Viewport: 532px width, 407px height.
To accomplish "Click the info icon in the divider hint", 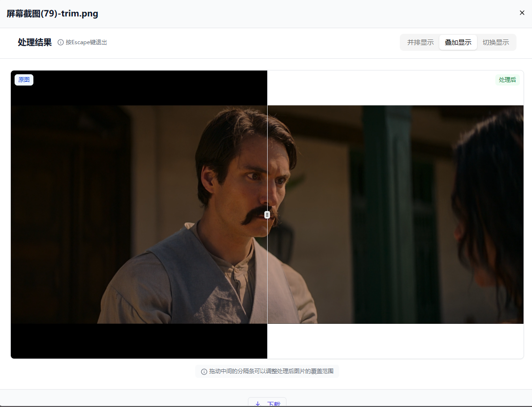I will coord(204,371).
